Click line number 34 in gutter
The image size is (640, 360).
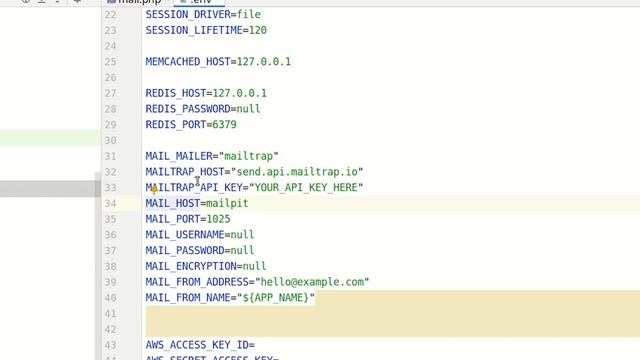click(x=110, y=204)
